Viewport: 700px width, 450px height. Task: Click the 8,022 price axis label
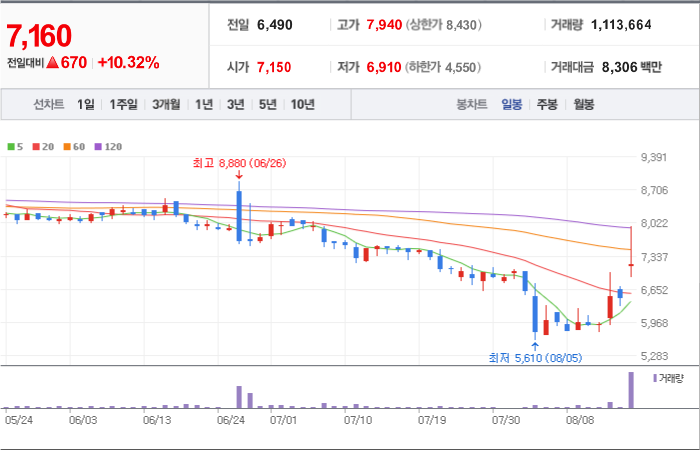click(x=654, y=223)
